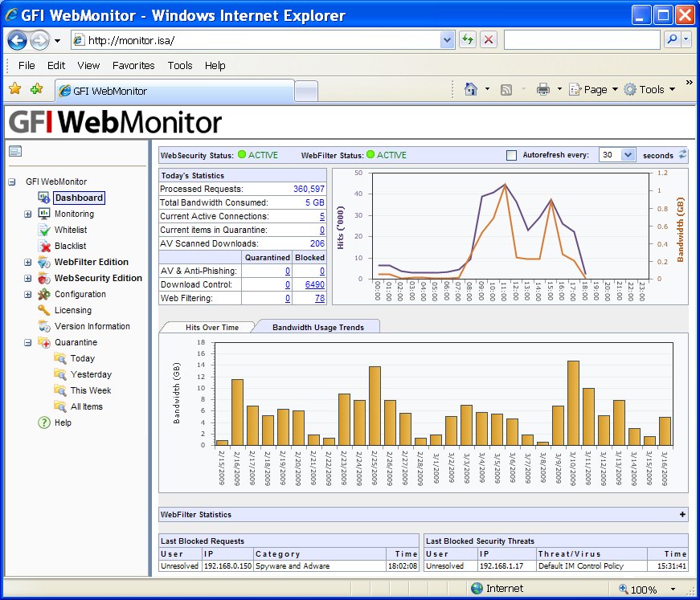
Task: Click the Configuration tools icon
Action: 43,294
